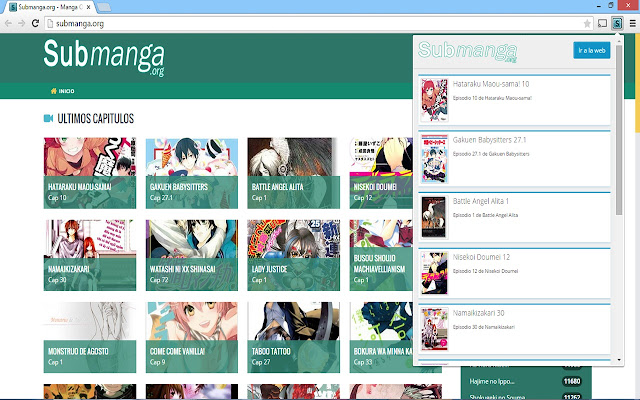Click the 'Ir a la web' button
Screen dimensions: 640x400
tap(591, 50)
